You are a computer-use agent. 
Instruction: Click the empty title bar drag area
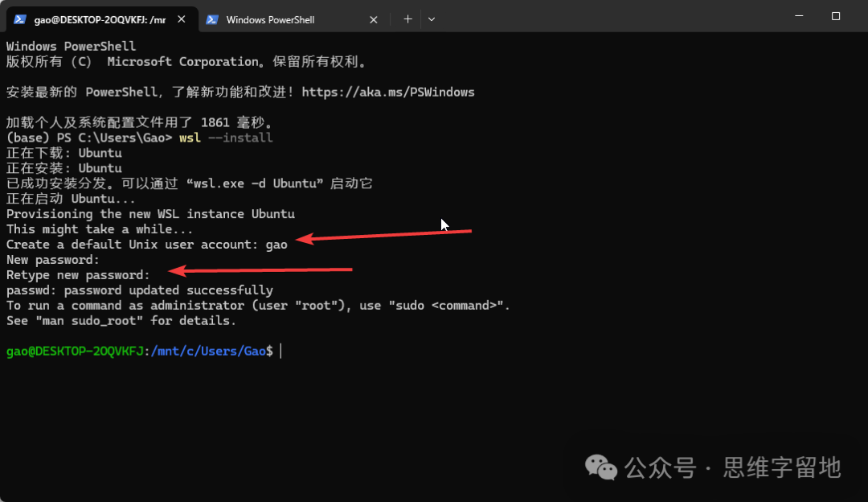pyautogui.click(x=603, y=18)
